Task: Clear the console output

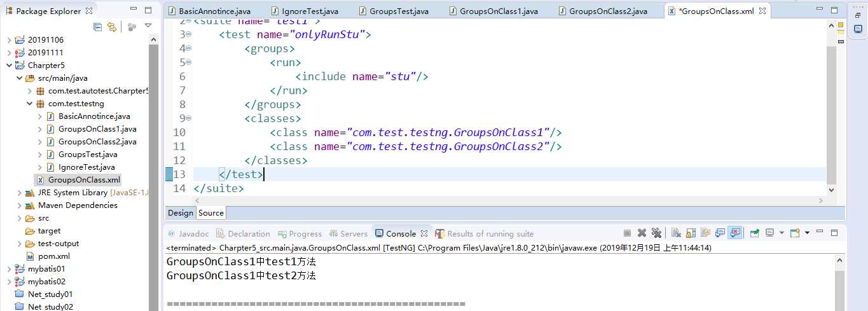Action: click(677, 233)
